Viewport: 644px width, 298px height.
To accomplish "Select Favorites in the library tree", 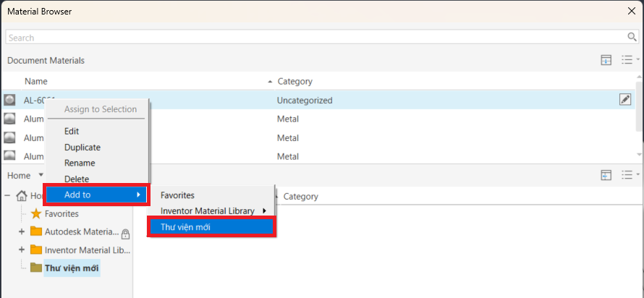I will [x=62, y=214].
